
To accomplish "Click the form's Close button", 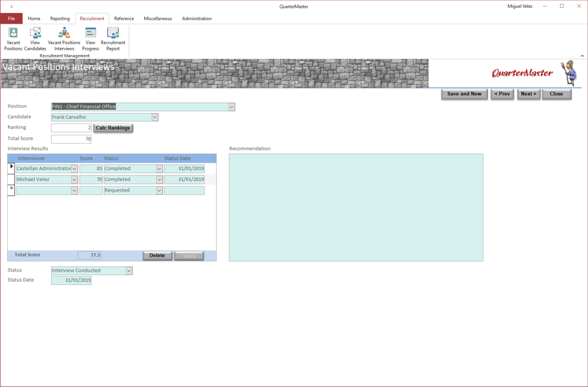I will [x=557, y=94].
